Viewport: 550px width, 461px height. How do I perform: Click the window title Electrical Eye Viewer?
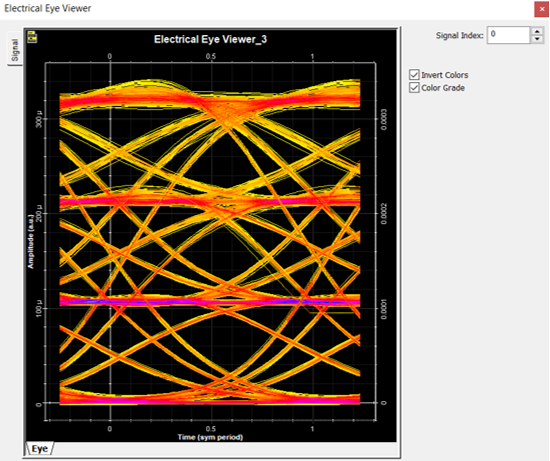click(x=48, y=8)
